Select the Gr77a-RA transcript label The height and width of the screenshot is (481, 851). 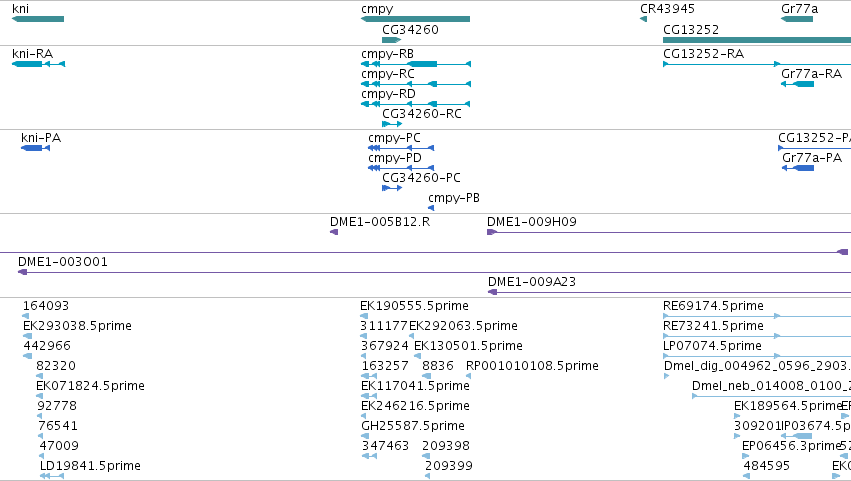[811, 74]
